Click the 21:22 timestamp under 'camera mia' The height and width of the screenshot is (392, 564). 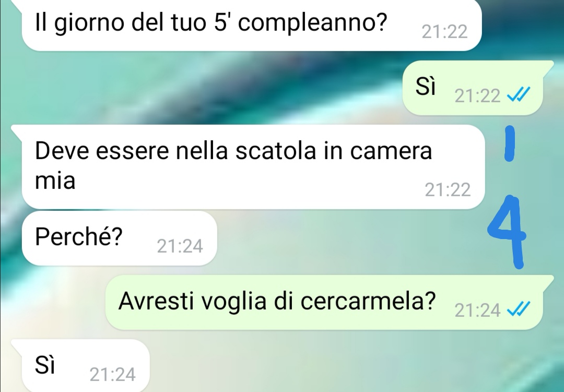pos(448,189)
